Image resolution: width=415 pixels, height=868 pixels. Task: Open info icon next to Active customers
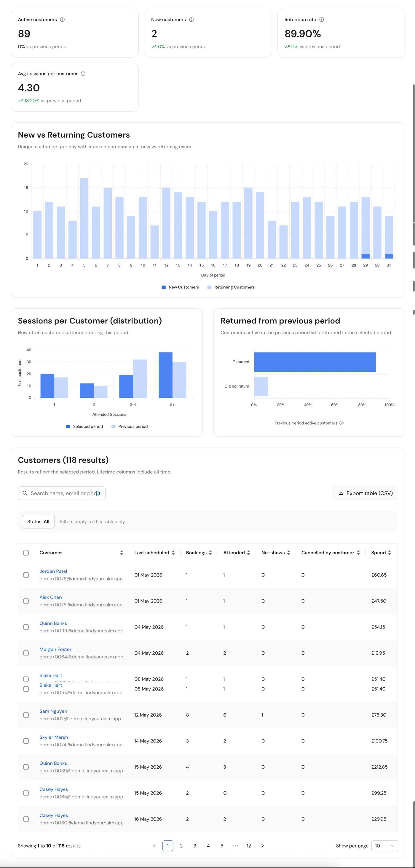(62, 20)
